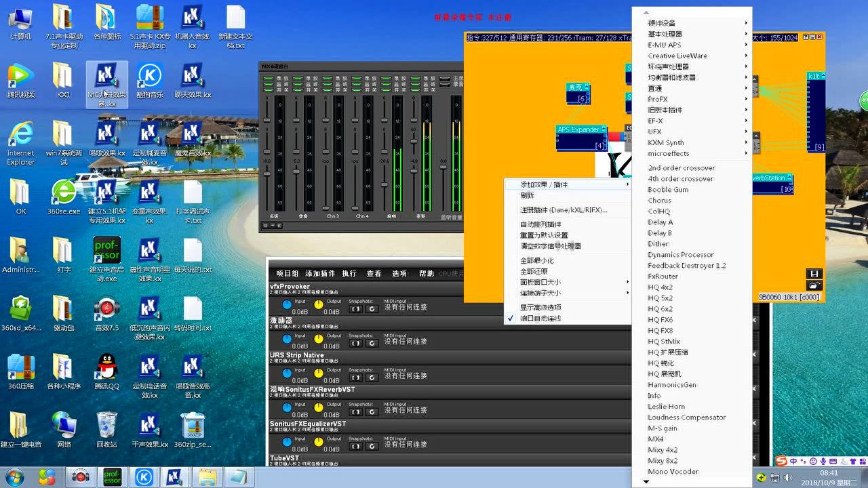Uncheck 端口自动连线 in context menu
Screen dimensions: 868x488
(568, 319)
